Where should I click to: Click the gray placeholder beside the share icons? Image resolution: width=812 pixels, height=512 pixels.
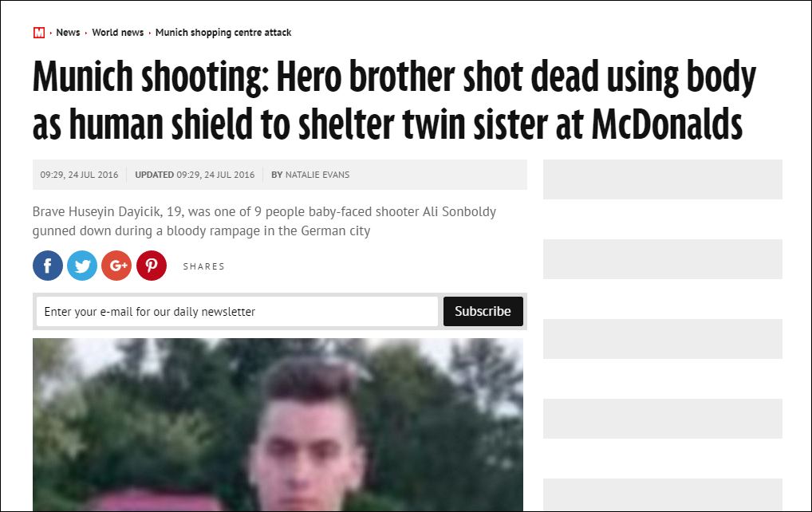662,259
